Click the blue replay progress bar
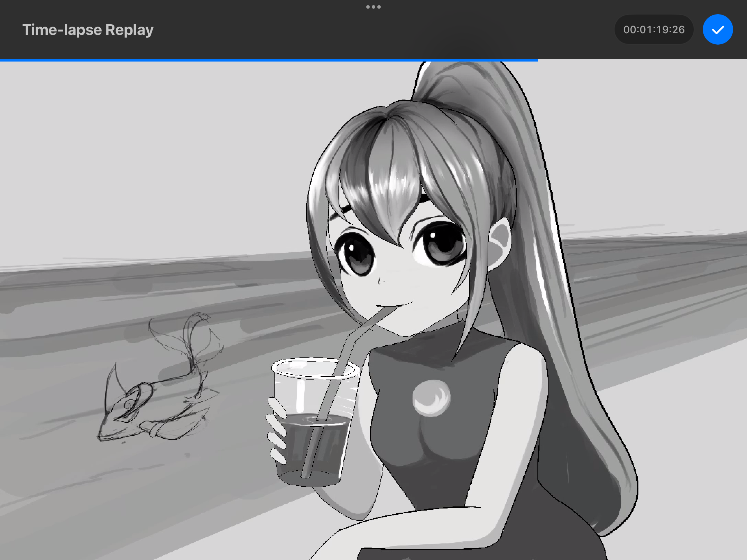Screen dimensions: 747x560 point(268,60)
